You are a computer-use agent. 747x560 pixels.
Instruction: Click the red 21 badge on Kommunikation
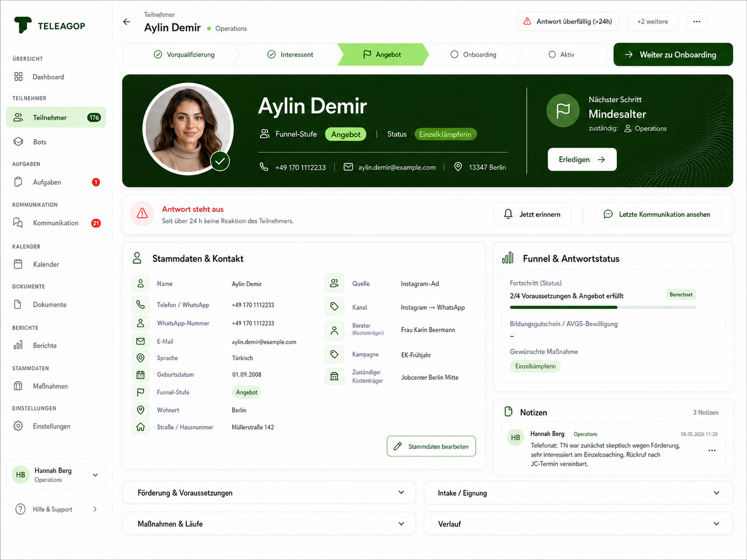pos(96,223)
